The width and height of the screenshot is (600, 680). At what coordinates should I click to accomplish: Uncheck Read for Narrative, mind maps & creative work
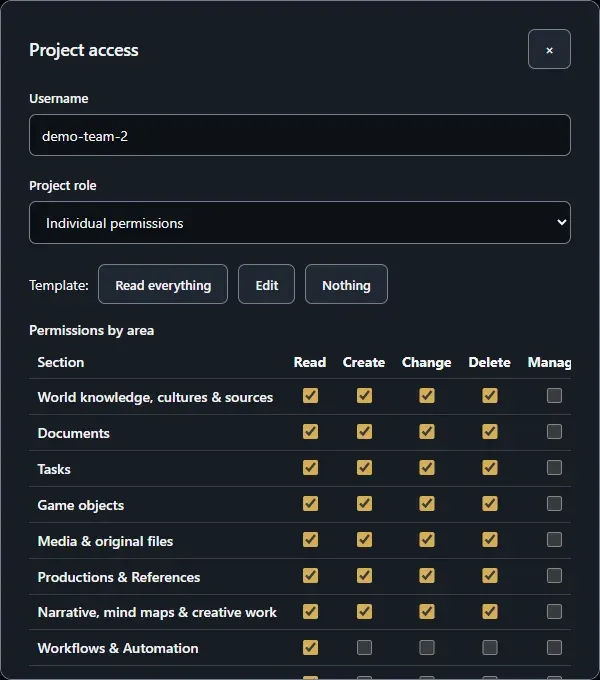310,611
